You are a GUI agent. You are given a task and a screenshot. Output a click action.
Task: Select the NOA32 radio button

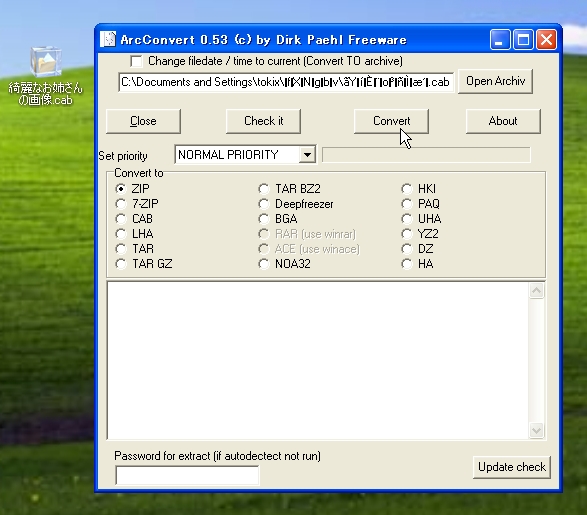tap(264, 264)
